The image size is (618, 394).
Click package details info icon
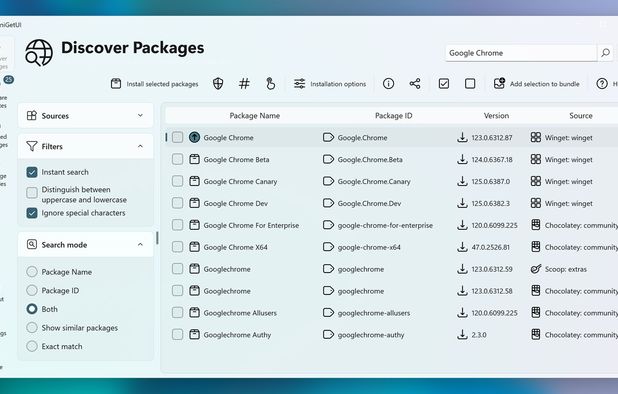pyautogui.click(x=388, y=84)
